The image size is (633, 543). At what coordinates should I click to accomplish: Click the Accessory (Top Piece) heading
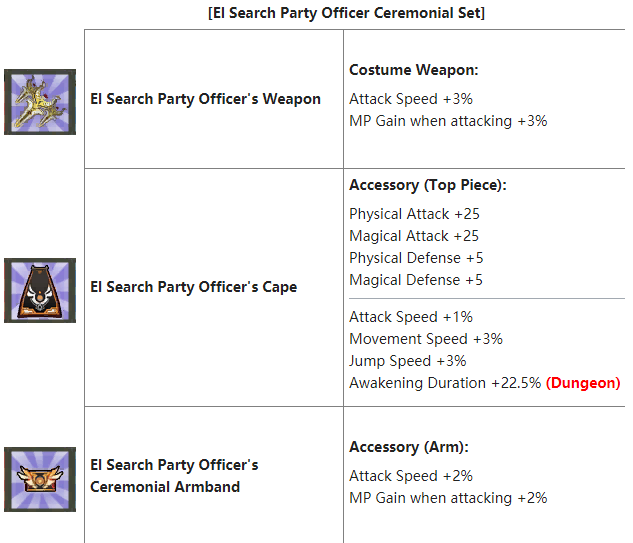[428, 185]
